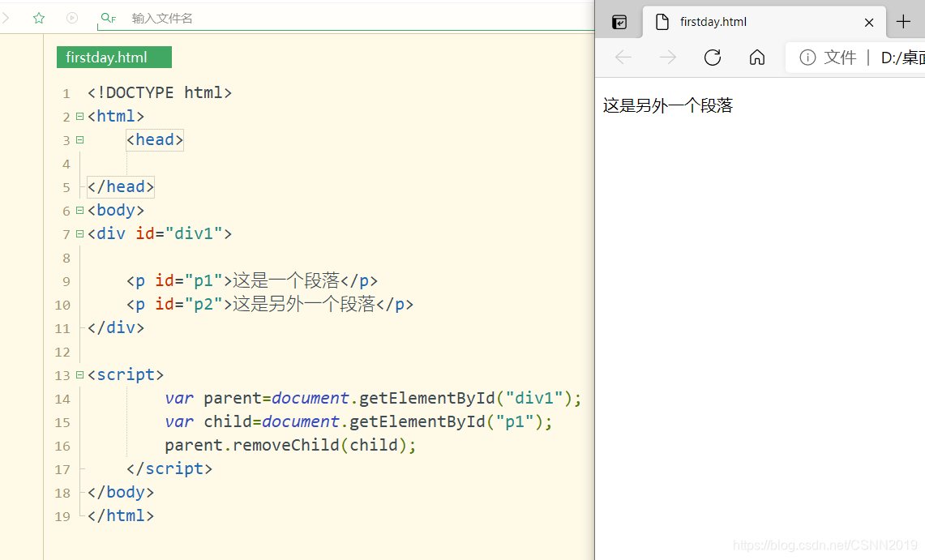Click the var child declaration on line 15
The width and height of the screenshot is (925, 560).
pos(358,422)
